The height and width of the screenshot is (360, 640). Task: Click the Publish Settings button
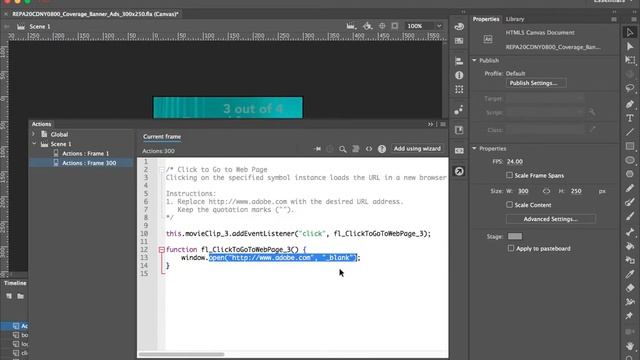coord(536,83)
